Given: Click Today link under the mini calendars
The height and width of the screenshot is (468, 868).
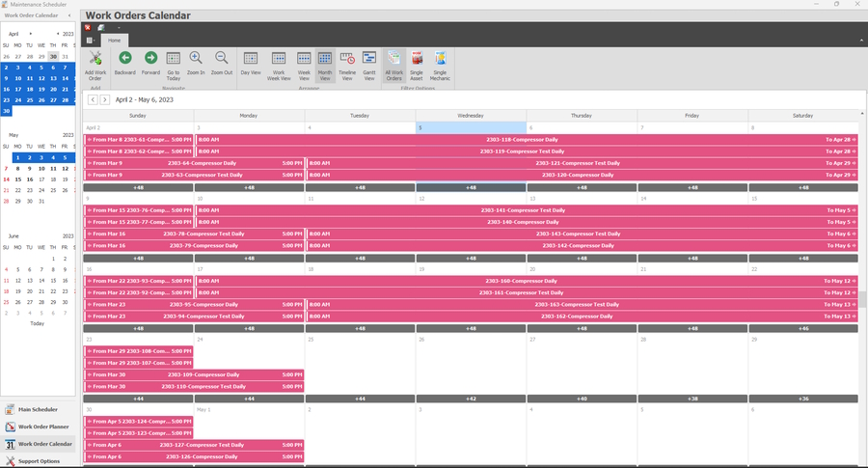Looking at the screenshot, I should click(37, 323).
